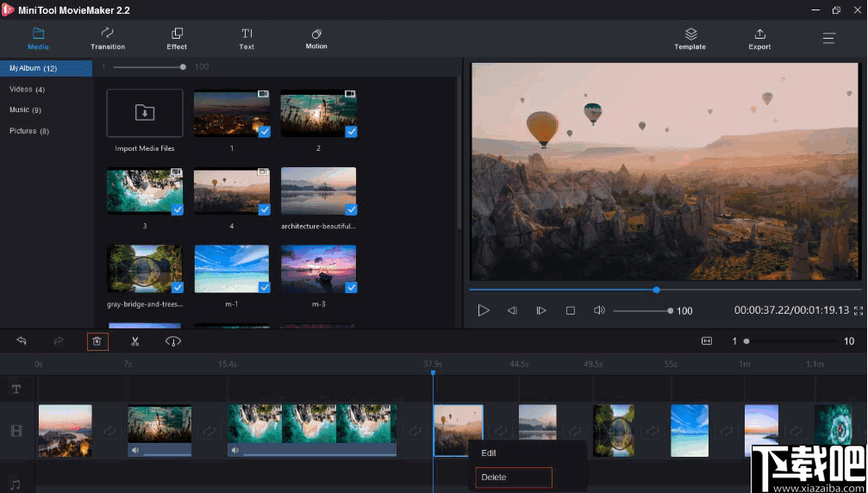Select Pictures (8) category

click(x=29, y=131)
